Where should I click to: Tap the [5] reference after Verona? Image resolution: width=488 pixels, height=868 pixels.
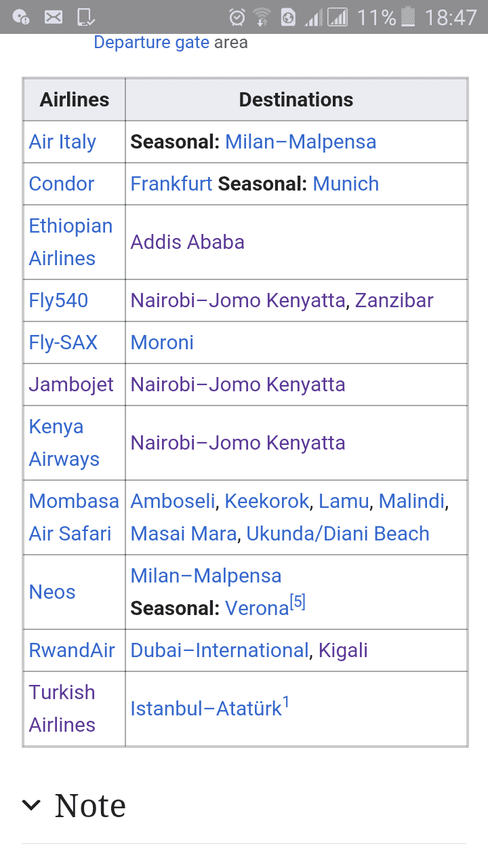pyautogui.click(x=298, y=603)
